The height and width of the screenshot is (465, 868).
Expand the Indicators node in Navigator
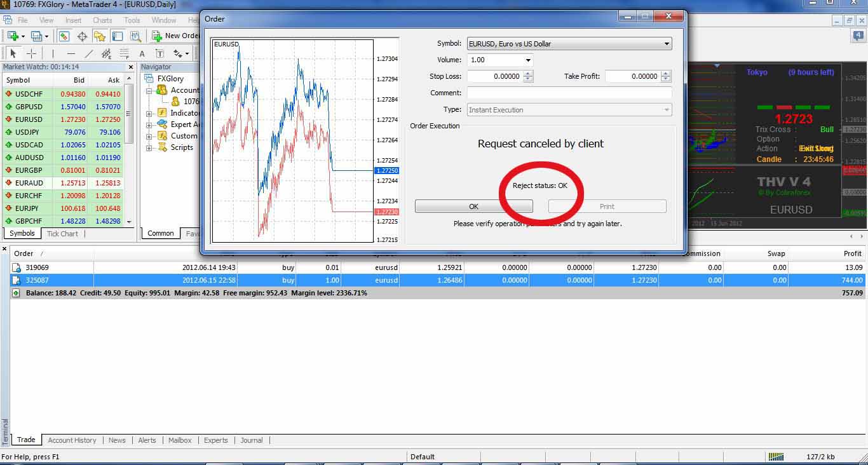[149, 113]
